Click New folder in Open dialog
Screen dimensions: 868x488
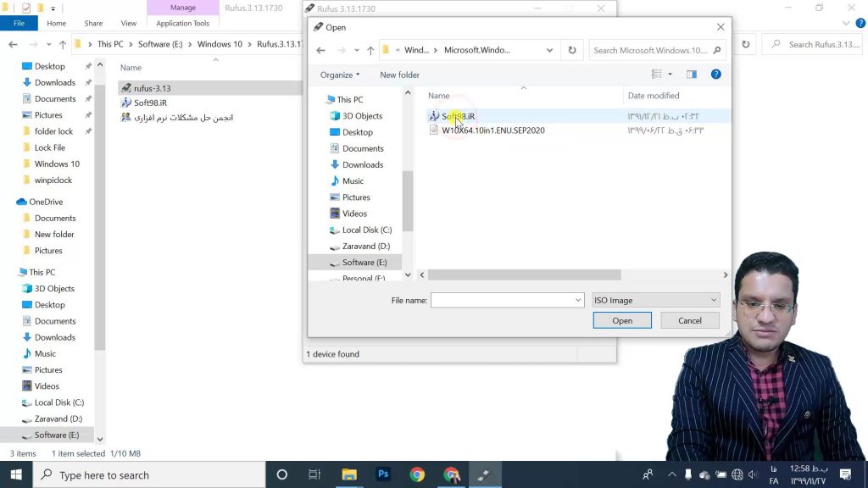pyautogui.click(x=400, y=75)
